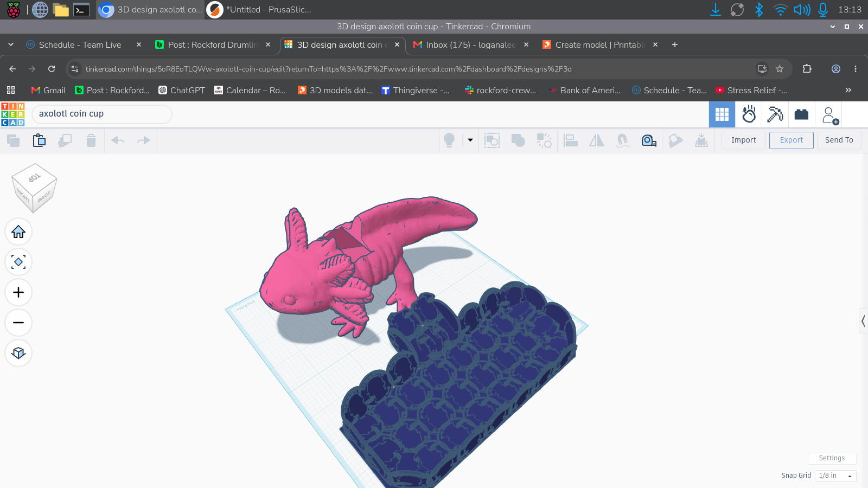This screenshot has height=488, width=868.
Task: Click the axolotl coin cup name field
Action: (102, 114)
